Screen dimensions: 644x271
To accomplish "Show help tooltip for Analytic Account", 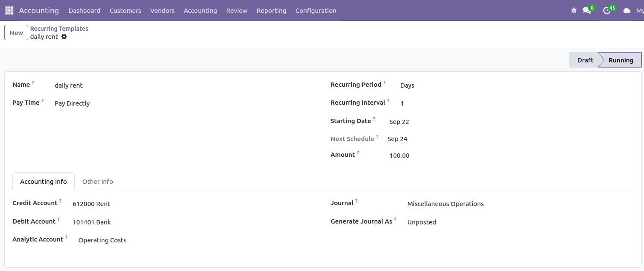I will [66, 237].
